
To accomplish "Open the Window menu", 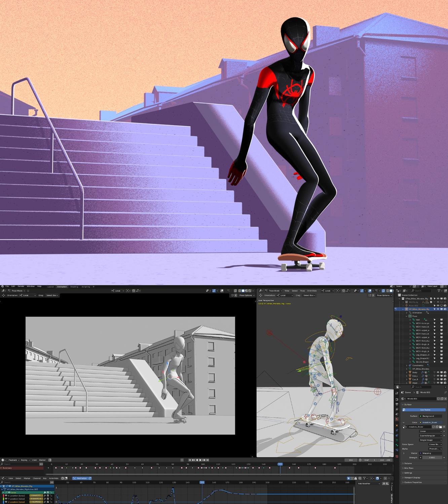I will (31, 286).
